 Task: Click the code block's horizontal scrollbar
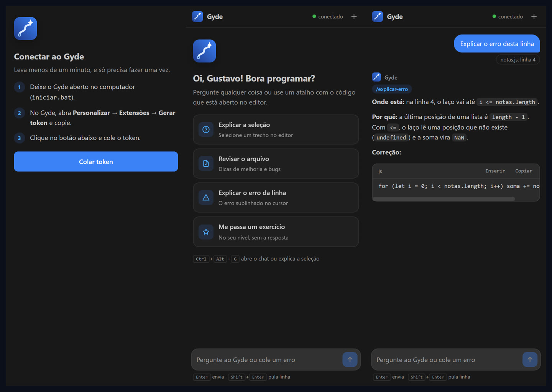[444, 199]
